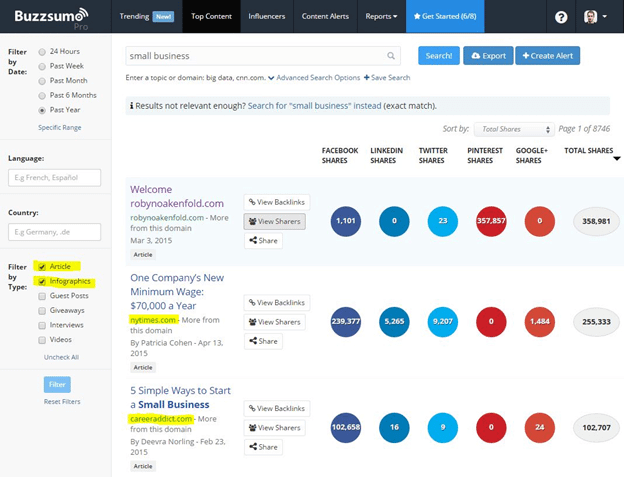Image resolution: width=624 pixels, height=477 pixels.
Task: Check the Interviews type checkbox
Action: click(42, 325)
